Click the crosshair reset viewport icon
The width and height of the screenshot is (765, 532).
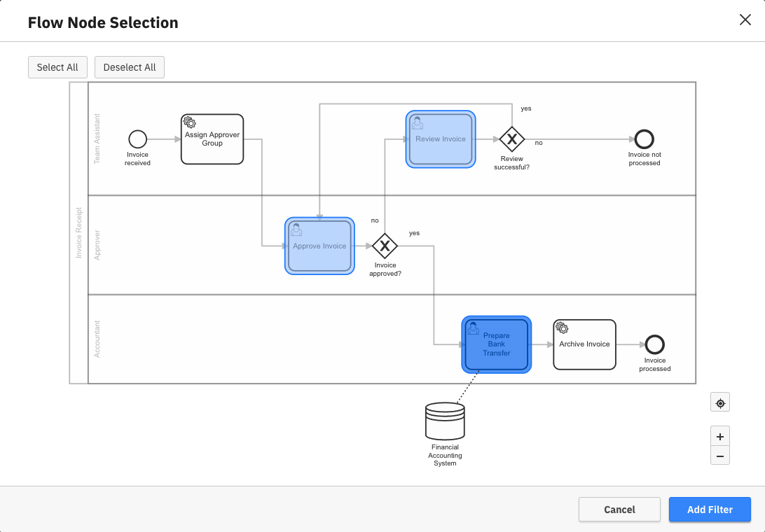pos(720,402)
